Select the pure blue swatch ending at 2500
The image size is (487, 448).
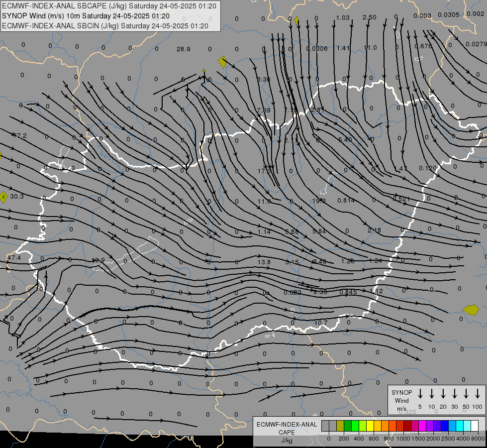coord(444,426)
